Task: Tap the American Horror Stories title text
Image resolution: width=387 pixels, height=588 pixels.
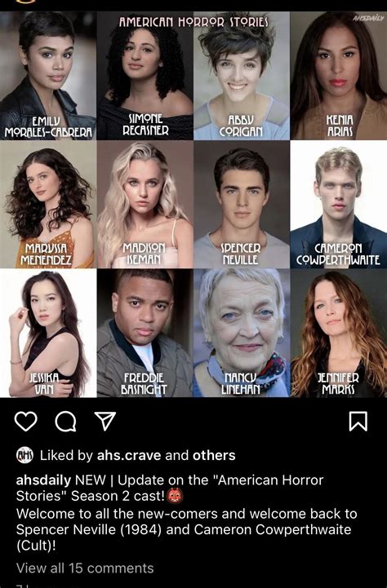Action: click(193, 22)
